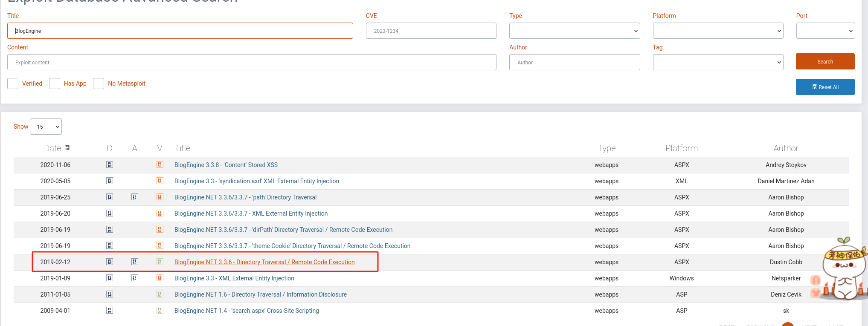Download exploit for BlogEngine 3.3.8 Stored XSS

110,165
